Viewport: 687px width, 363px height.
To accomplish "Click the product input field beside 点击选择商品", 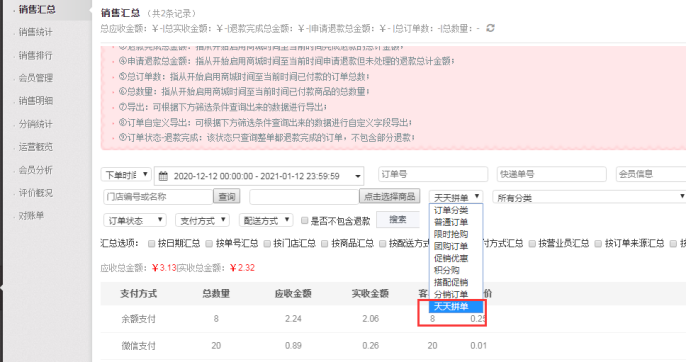I will click(x=304, y=197).
